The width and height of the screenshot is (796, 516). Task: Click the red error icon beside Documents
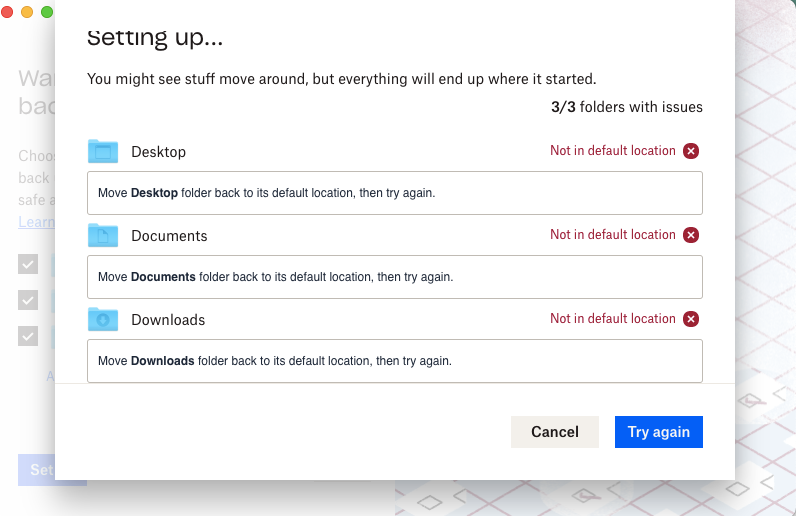click(x=691, y=235)
